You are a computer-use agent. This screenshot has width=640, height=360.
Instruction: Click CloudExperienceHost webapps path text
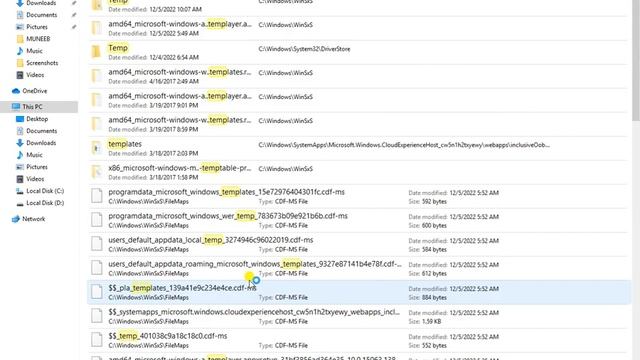pos(404,145)
